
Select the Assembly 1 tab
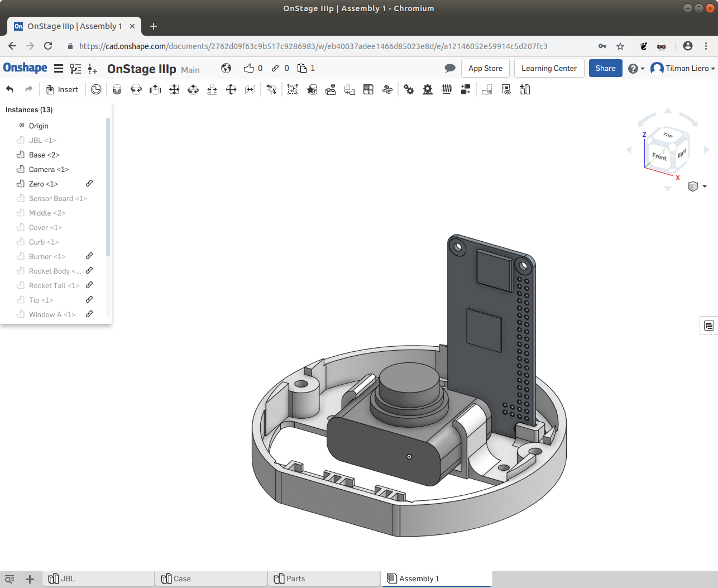pyautogui.click(x=437, y=579)
